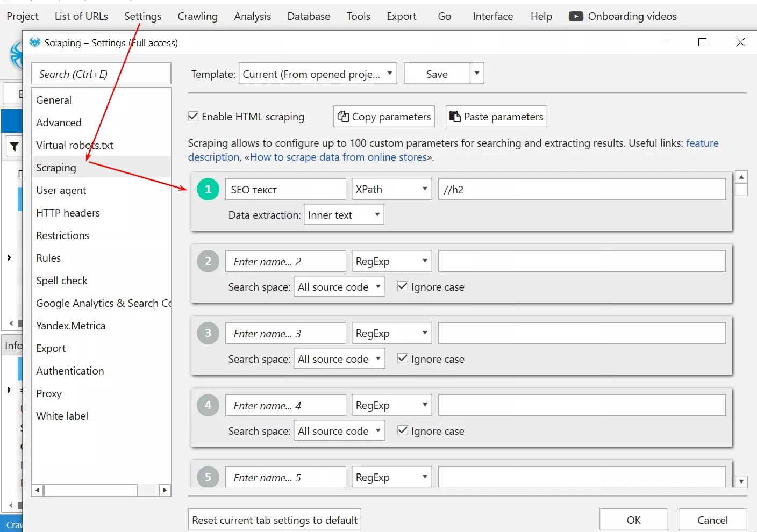Select HTTP headers section
The width and height of the screenshot is (757, 532).
[101, 213]
